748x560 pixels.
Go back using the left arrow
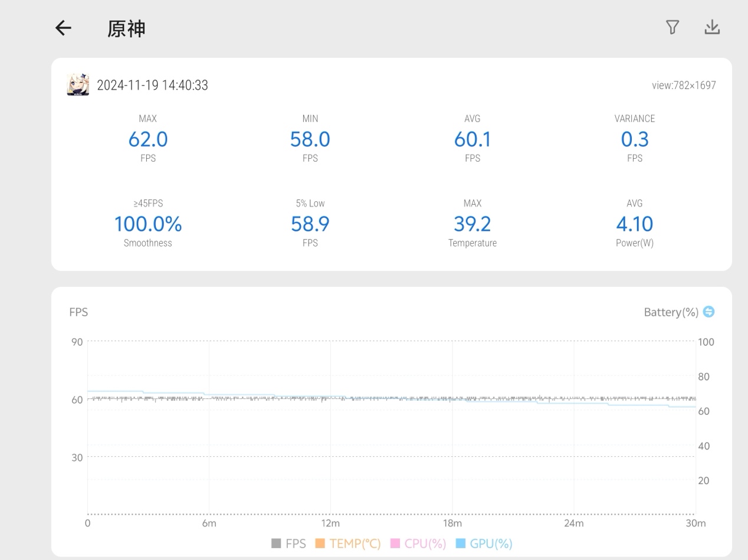coord(63,28)
